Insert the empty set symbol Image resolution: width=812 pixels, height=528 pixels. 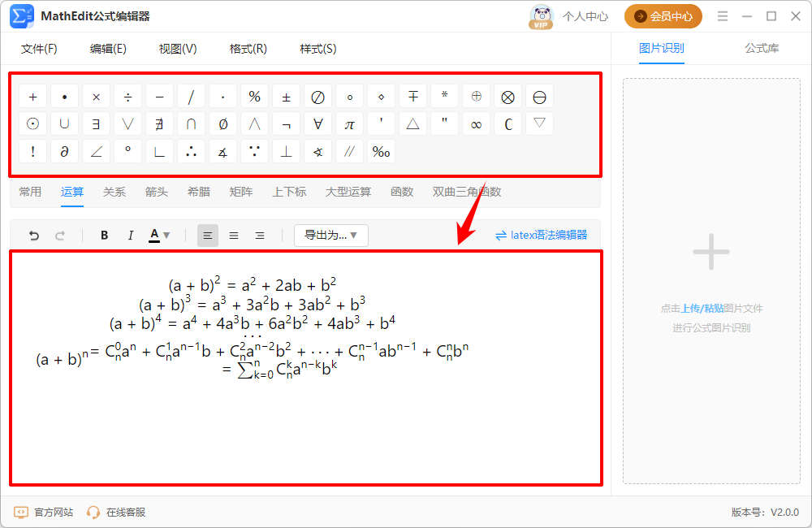pos(222,124)
